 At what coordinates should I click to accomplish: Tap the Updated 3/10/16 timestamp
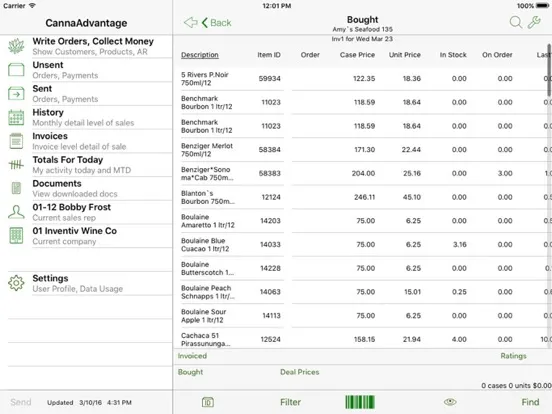(89, 402)
